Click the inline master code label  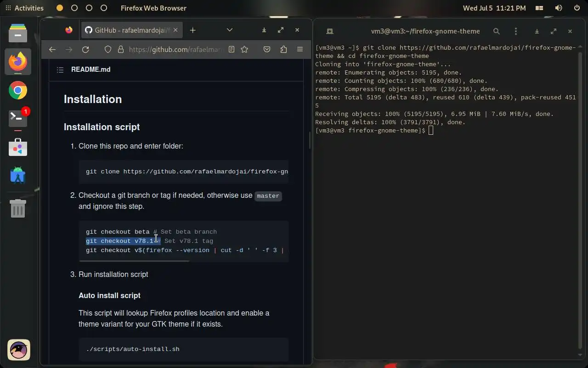[x=268, y=196]
